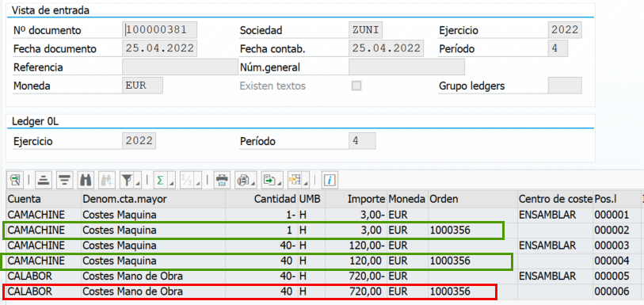Screen dimensions: 644x305
Task: Click the empty Referencia field
Action: click(181, 67)
